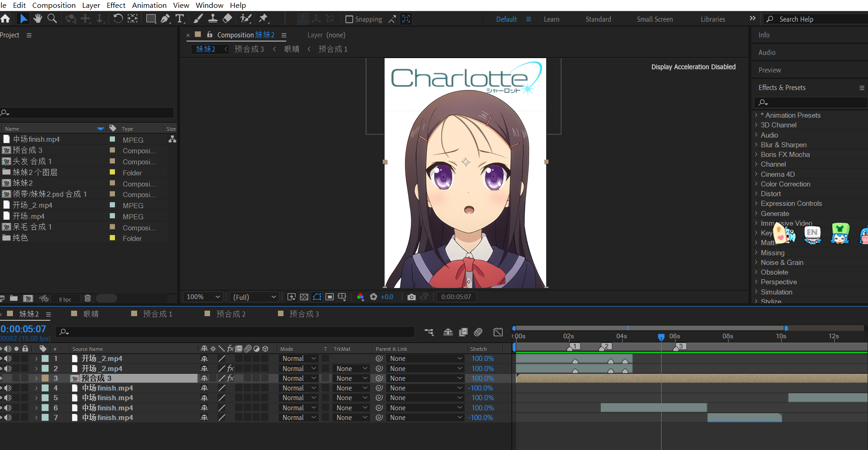The width and height of the screenshot is (868, 450).
Task: Expand the Animation Presets category
Action: (x=756, y=115)
